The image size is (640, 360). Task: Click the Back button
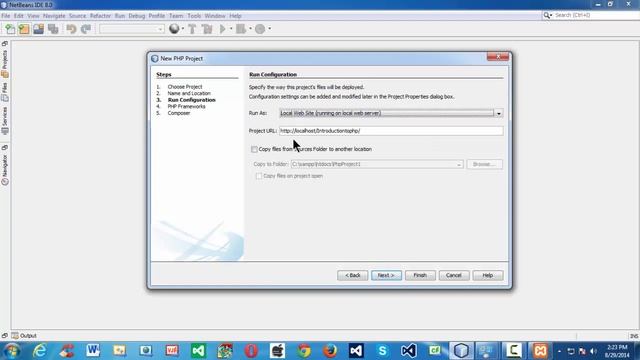[x=353, y=276]
